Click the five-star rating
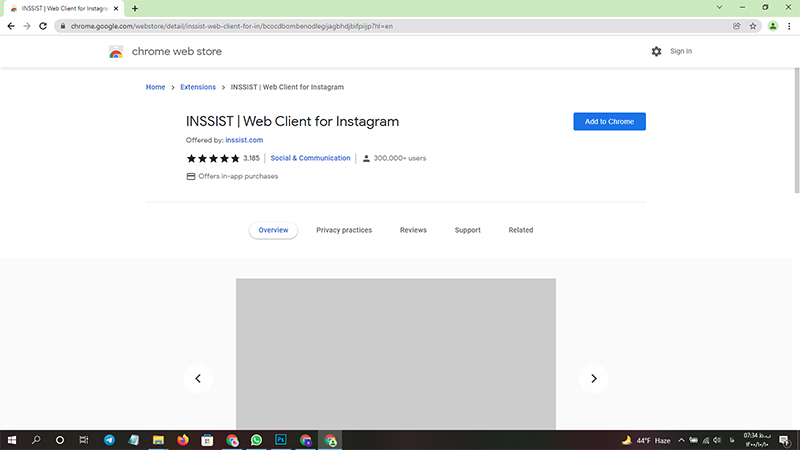Image resolution: width=800 pixels, height=450 pixels. coord(213,158)
